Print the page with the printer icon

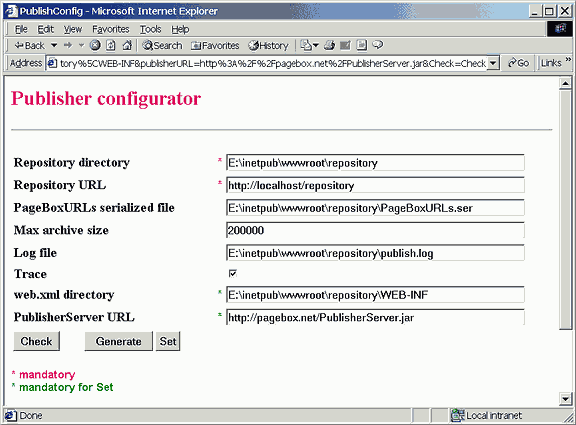[329, 45]
